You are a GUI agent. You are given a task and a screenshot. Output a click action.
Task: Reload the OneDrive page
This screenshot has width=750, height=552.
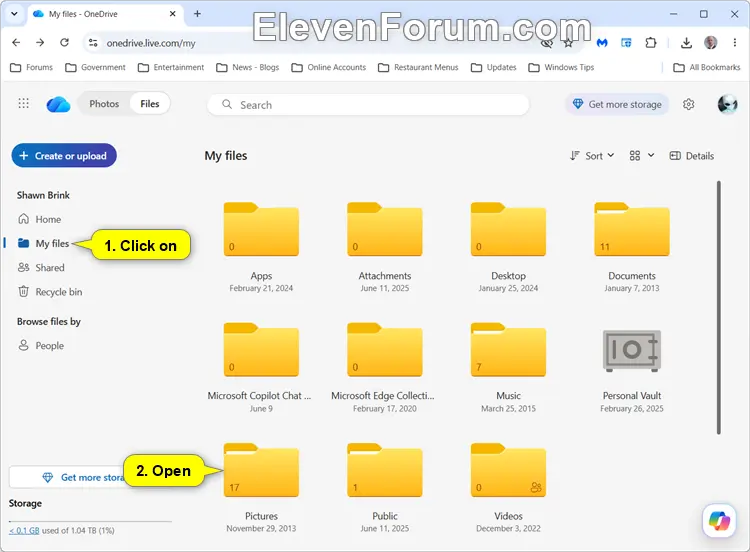65,43
